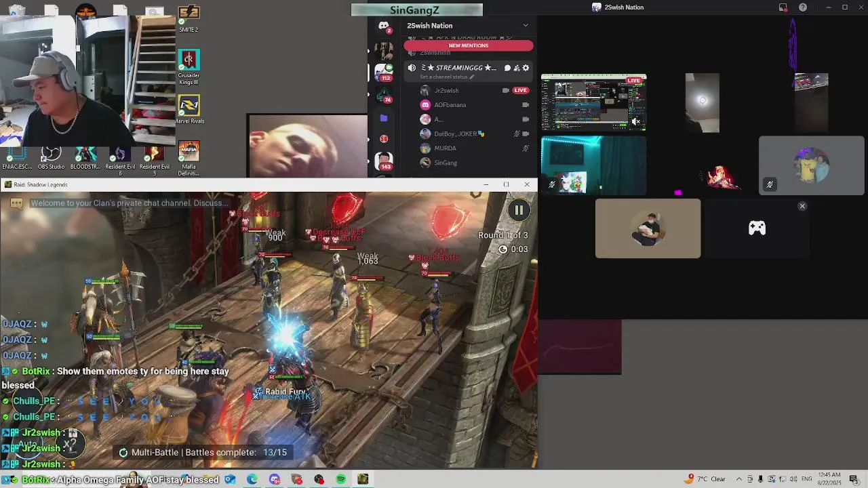Select Jr2swish in the voice channel list
Viewport: 868px width, 488px height.
pos(446,90)
